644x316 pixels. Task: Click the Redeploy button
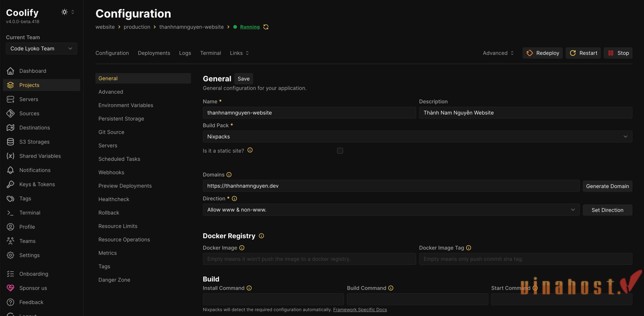542,53
